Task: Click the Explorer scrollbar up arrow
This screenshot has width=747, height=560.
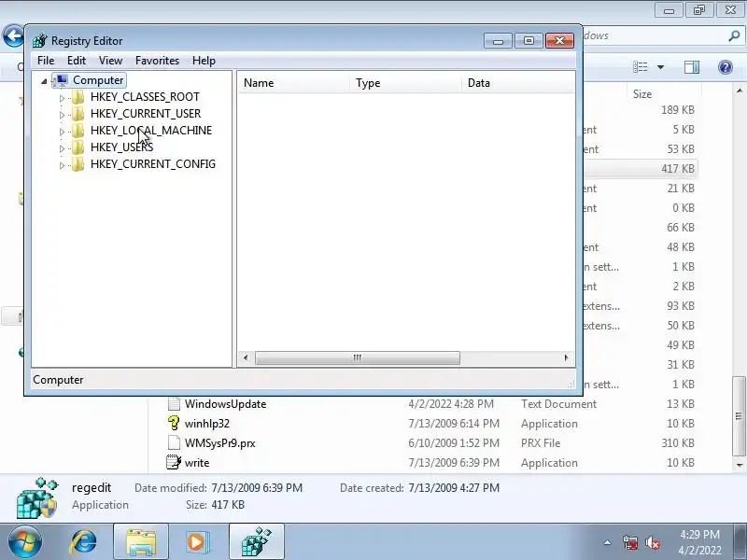Action: pos(739,91)
